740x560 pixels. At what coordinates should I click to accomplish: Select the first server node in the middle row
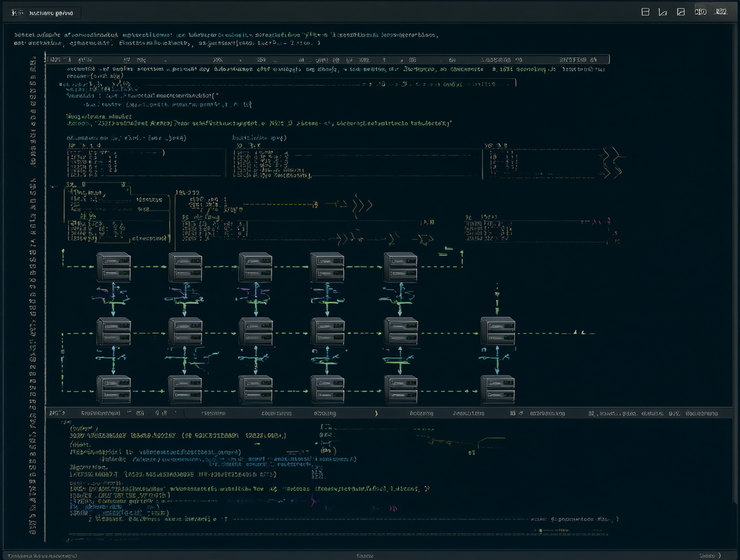(113, 332)
